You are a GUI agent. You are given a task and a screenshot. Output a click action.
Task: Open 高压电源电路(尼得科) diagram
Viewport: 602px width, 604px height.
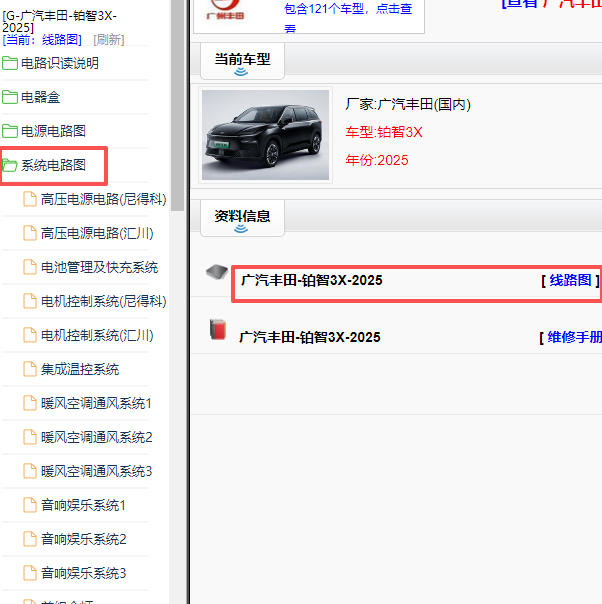coord(104,199)
